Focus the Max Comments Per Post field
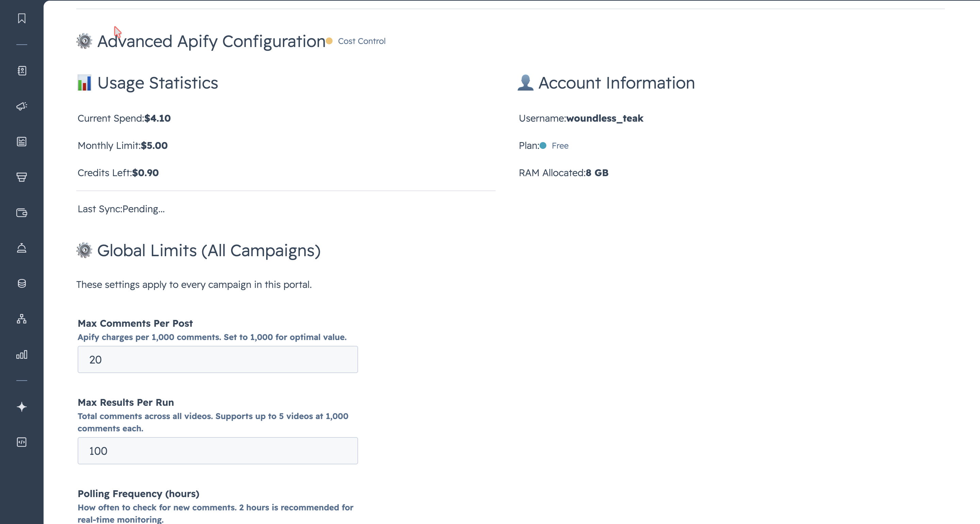 218,359
